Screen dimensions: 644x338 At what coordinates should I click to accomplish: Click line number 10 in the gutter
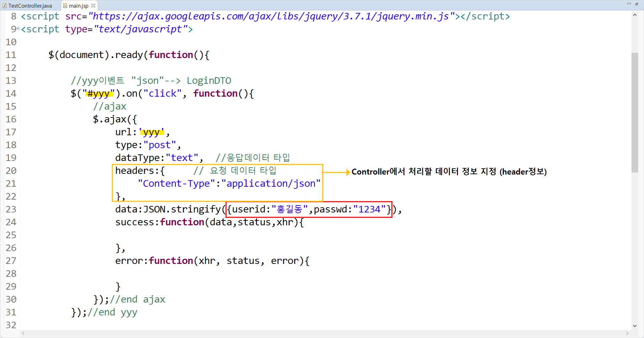click(x=11, y=42)
